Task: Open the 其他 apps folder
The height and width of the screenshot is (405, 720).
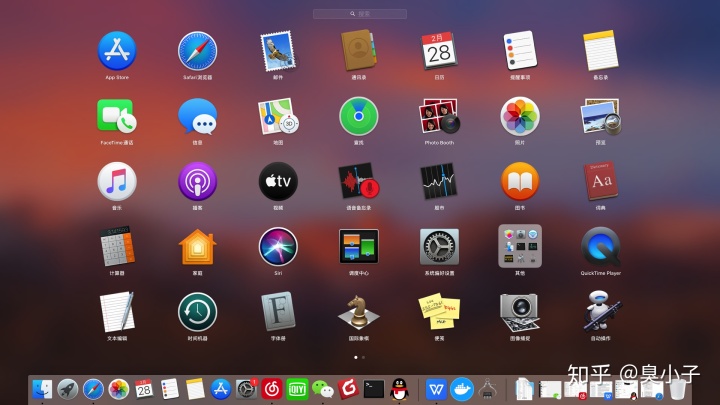Action: pos(520,246)
